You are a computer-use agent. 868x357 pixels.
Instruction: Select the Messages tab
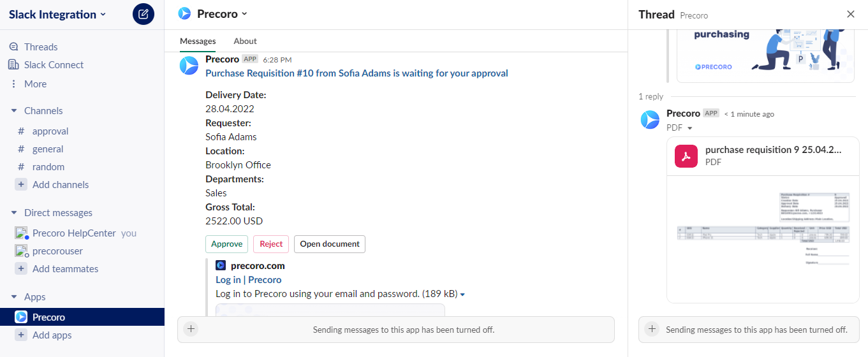[198, 41]
